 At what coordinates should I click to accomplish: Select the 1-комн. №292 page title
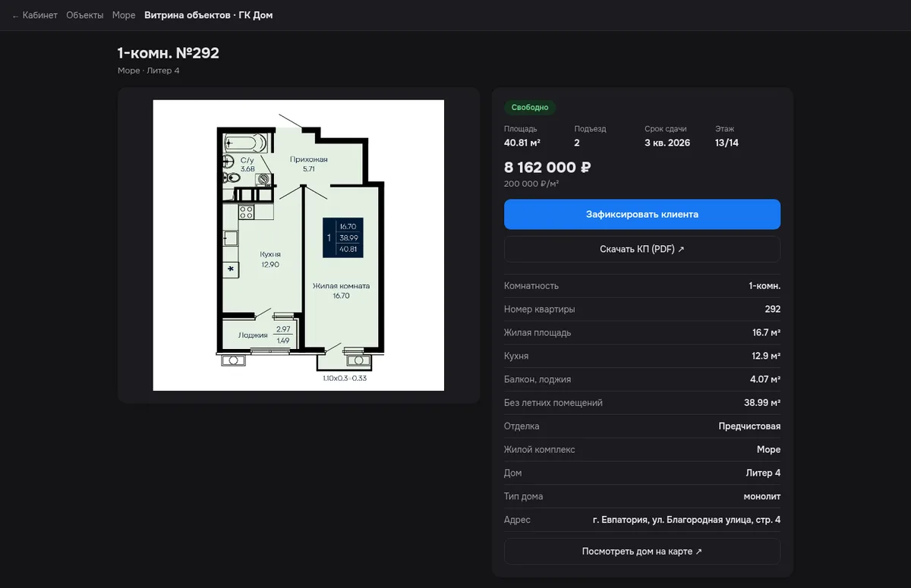coord(168,53)
